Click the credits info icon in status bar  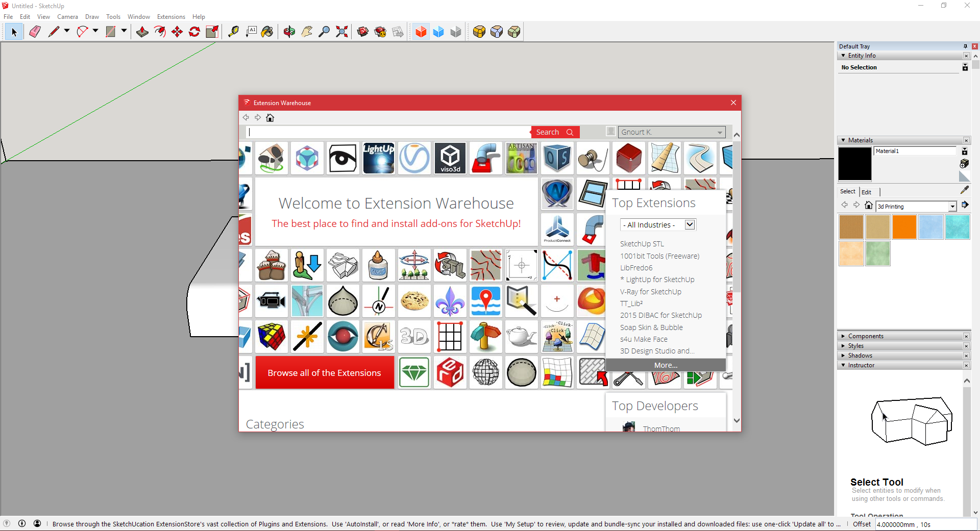[x=22, y=523]
